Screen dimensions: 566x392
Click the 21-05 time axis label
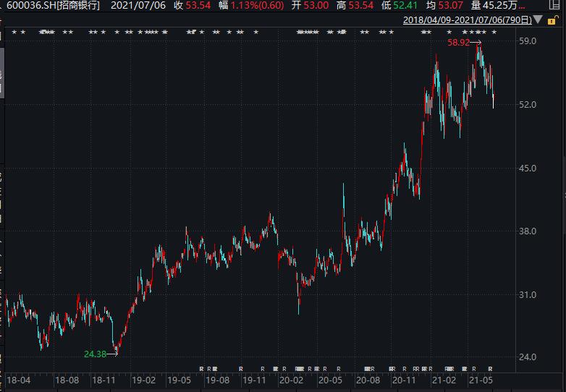click(x=481, y=379)
